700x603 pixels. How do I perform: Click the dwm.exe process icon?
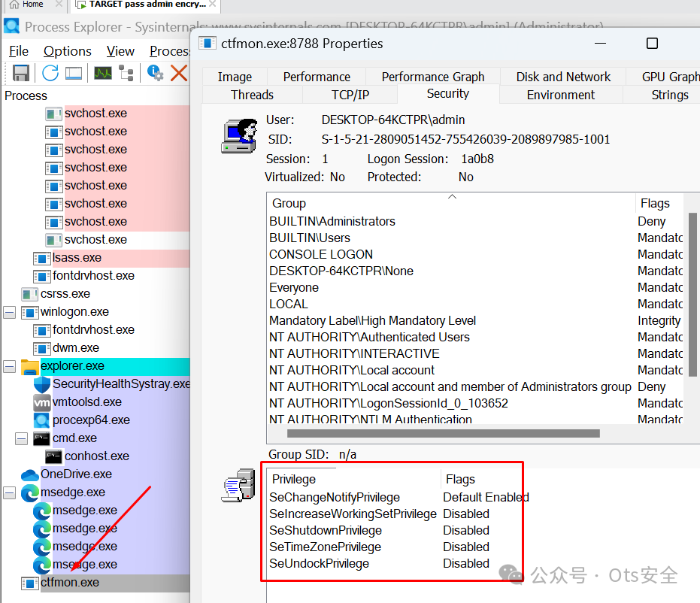tap(41, 349)
